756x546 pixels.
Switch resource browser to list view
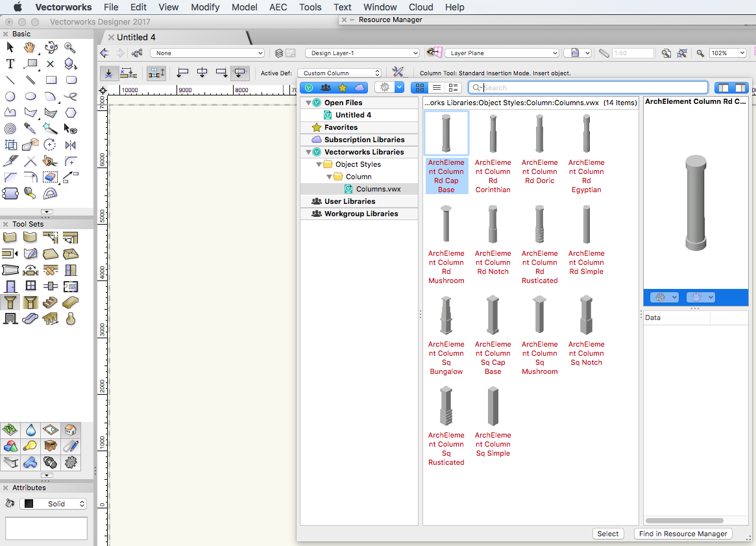pos(435,87)
